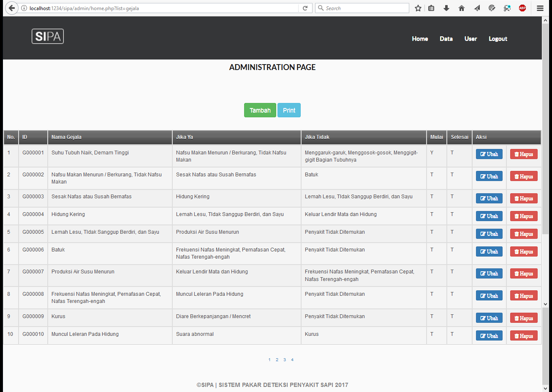Image resolution: width=552 pixels, height=392 pixels.
Task: Click the inner page scrollbar down arrow
Action: 545,304
